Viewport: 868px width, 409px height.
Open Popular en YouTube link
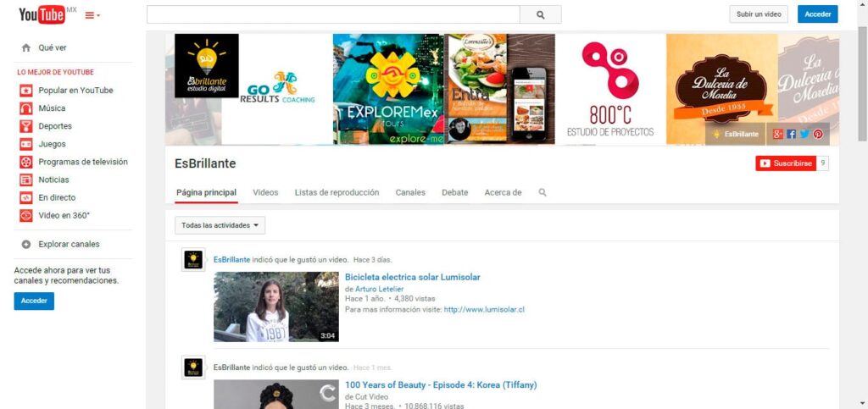(x=75, y=90)
